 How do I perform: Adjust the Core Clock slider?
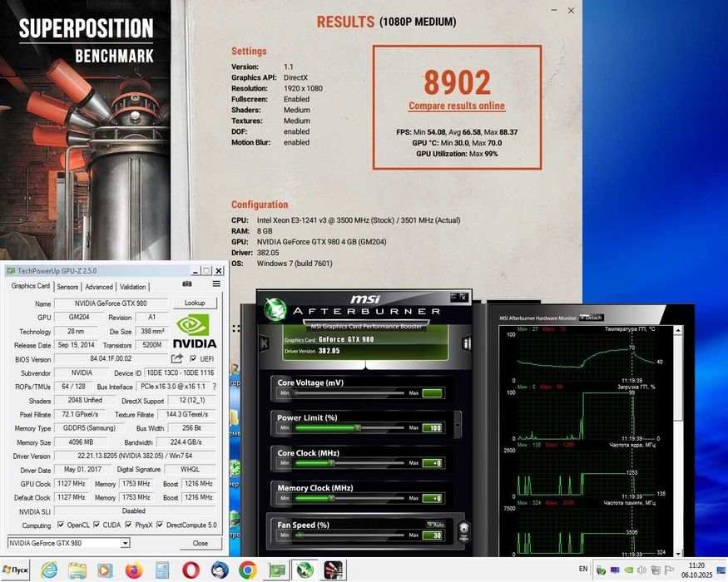349,463
